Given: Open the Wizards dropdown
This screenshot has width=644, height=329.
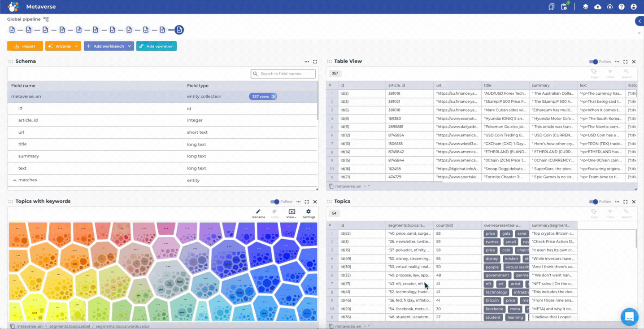Looking at the screenshot, I should tap(63, 46).
